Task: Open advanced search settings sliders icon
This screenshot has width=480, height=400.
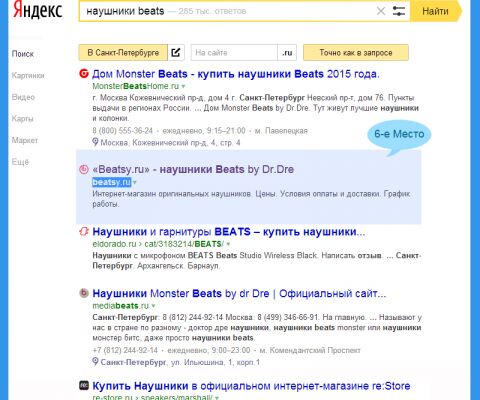Action: tap(399, 11)
